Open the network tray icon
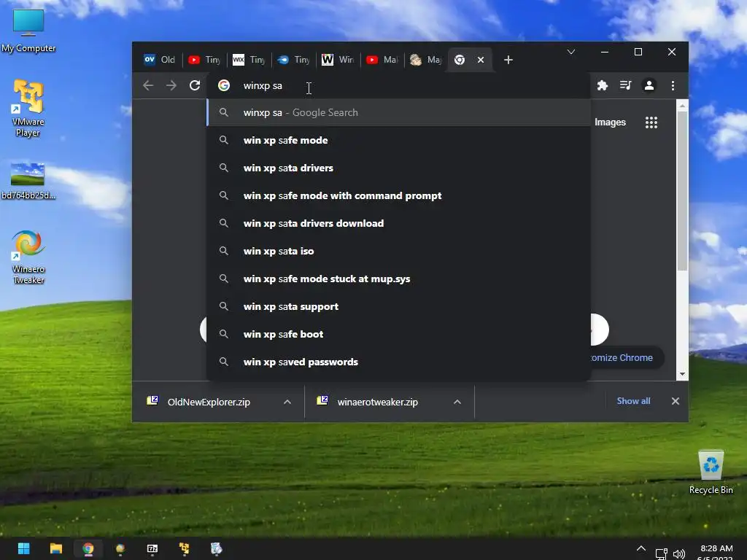Viewport: 747px width, 560px height. [x=661, y=554]
